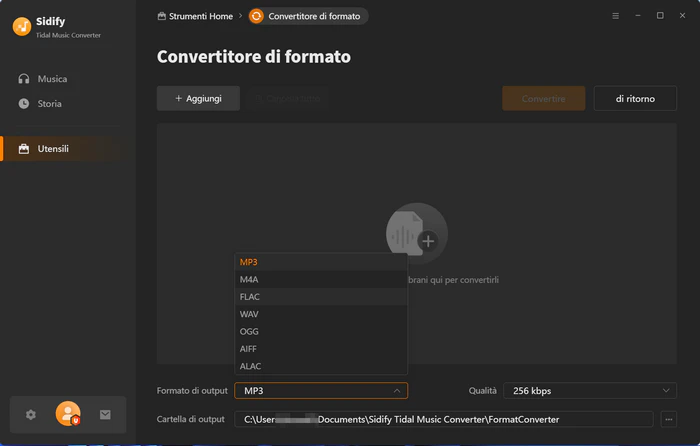
Task: Click the Strumenti Home toolbox icon
Action: click(x=162, y=17)
